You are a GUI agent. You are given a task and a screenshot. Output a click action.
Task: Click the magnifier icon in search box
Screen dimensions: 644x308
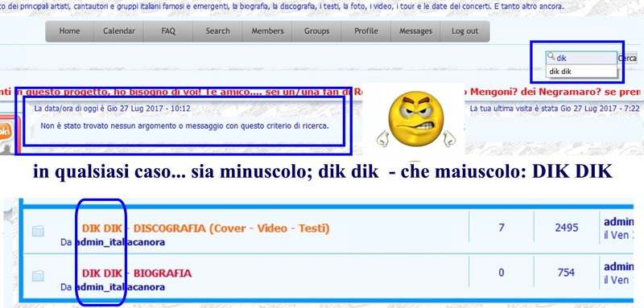[551, 56]
